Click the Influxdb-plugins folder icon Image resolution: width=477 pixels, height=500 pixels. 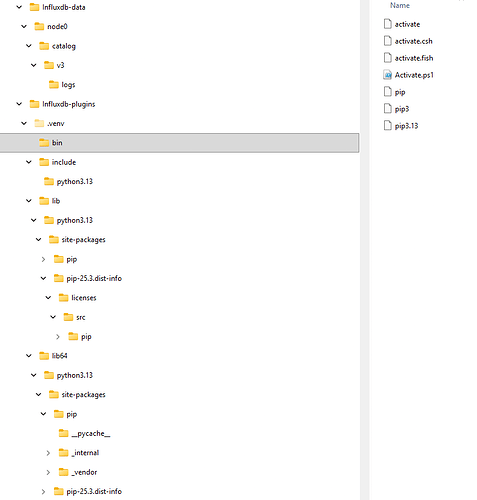pyautogui.click(x=34, y=104)
